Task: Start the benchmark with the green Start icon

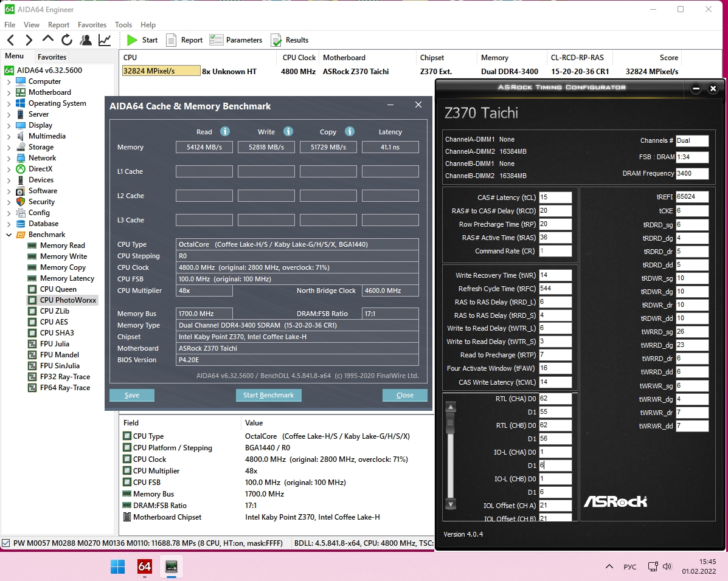Action: (x=133, y=40)
